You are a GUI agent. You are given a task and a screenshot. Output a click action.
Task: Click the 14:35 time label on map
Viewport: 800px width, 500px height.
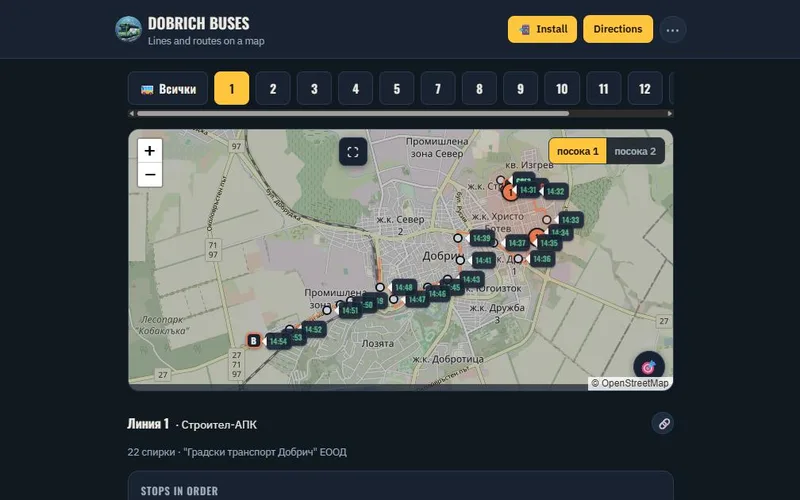pyautogui.click(x=549, y=243)
